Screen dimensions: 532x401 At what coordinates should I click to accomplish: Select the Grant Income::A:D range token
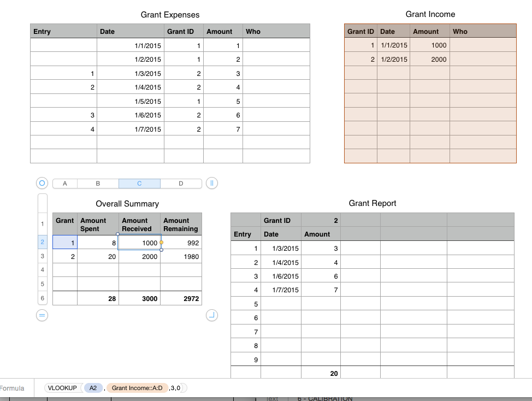(x=137, y=388)
